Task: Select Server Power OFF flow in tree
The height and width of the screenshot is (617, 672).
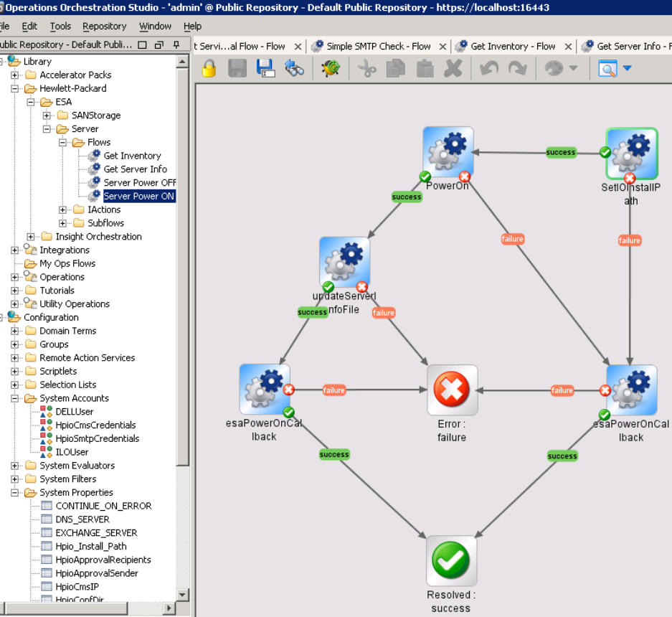Action: pos(139,183)
